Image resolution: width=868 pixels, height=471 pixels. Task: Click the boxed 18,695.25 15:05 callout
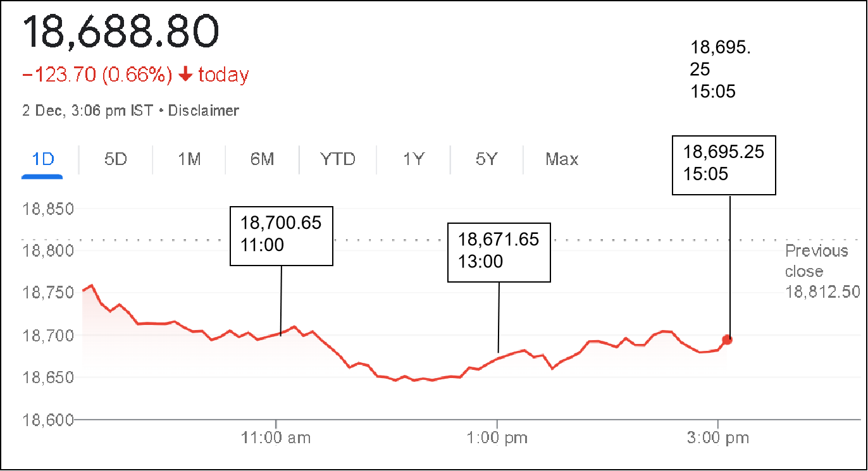pos(724,164)
